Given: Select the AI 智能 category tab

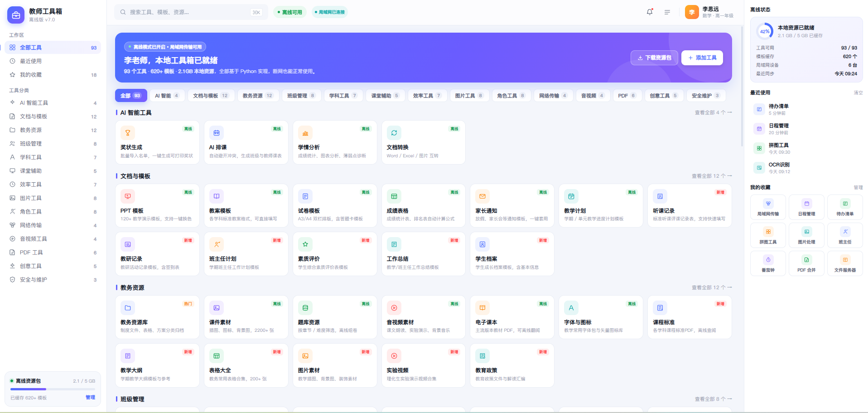Looking at the screenshot, I should [x=167, y=96].
